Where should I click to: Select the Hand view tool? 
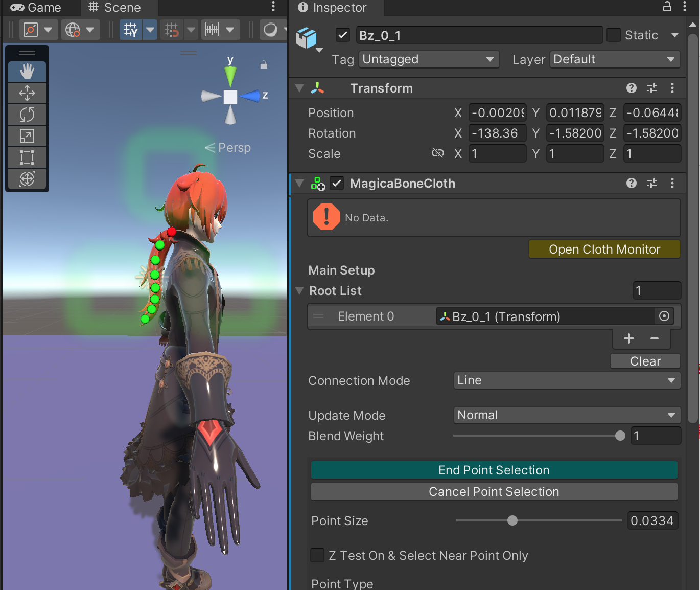pos(27,72)
